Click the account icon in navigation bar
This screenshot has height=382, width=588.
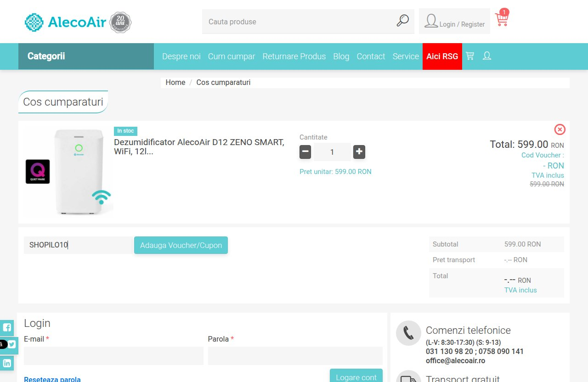[487, 56]
